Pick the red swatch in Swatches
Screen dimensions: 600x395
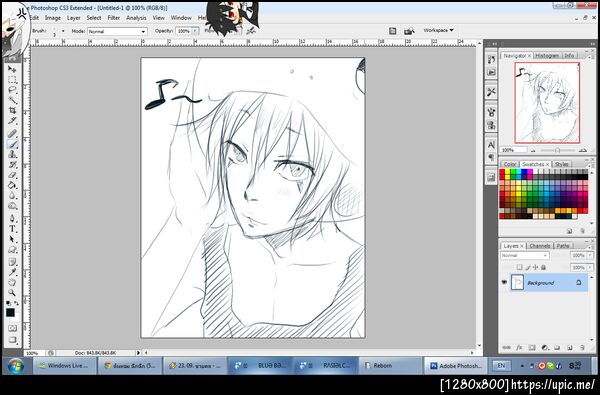click(x=502, y=172)
